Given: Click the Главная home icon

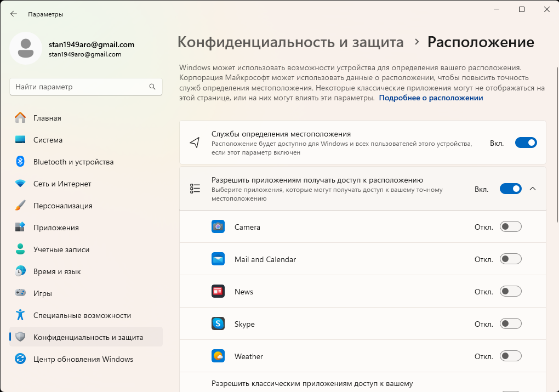Looking at the screenshot, I should tap(20, 118).
